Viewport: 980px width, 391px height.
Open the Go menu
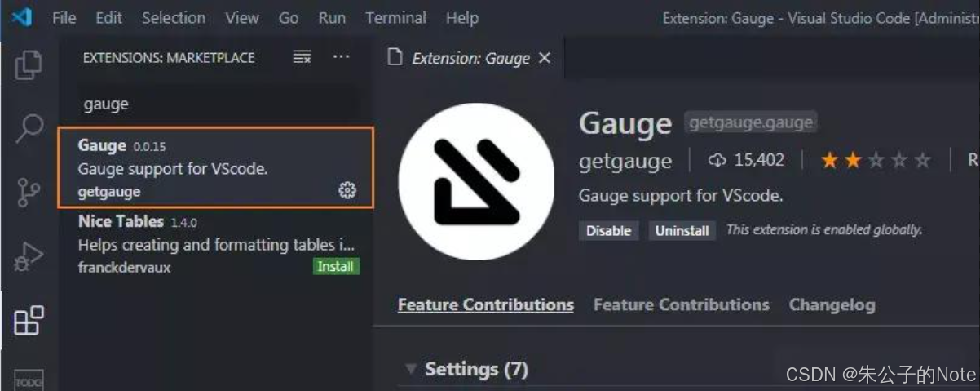[x=289, y=17]
